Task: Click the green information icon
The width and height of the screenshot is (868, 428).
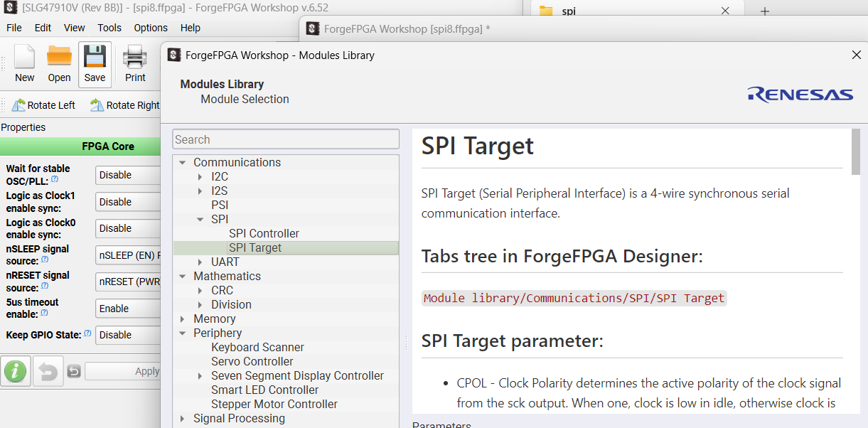Action: tap(16, 371)
